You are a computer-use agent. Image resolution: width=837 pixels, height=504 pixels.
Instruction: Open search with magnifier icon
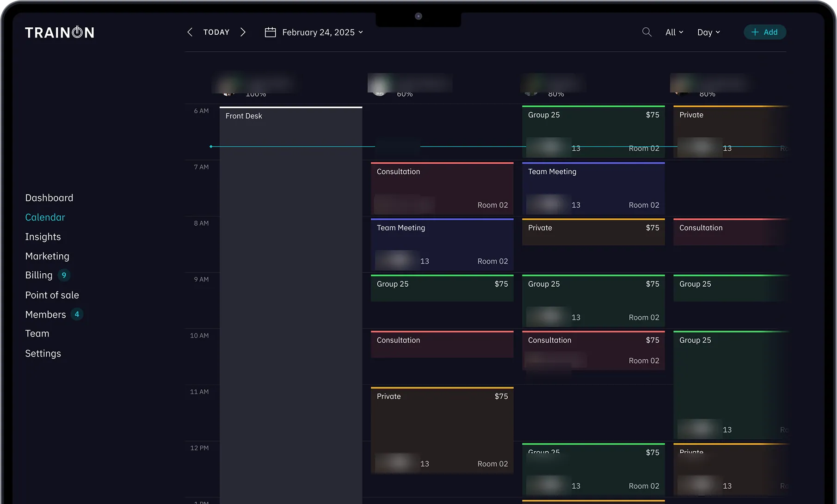647,32
